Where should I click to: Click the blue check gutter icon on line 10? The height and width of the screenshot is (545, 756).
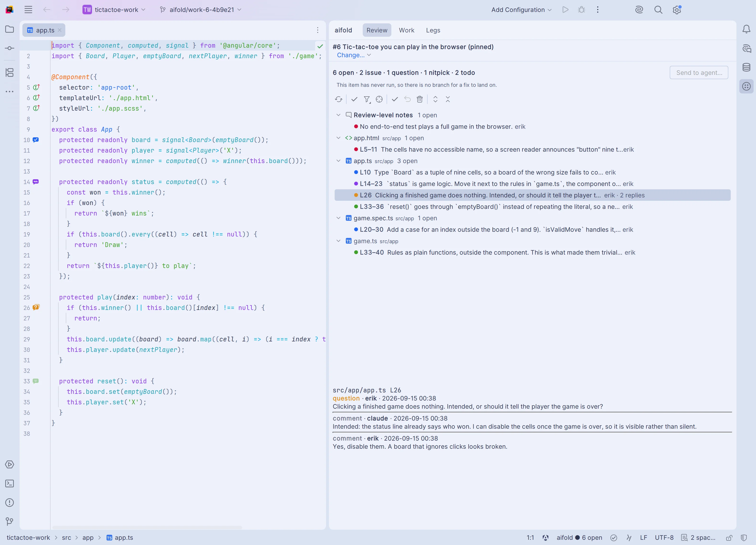click(36, 140)
